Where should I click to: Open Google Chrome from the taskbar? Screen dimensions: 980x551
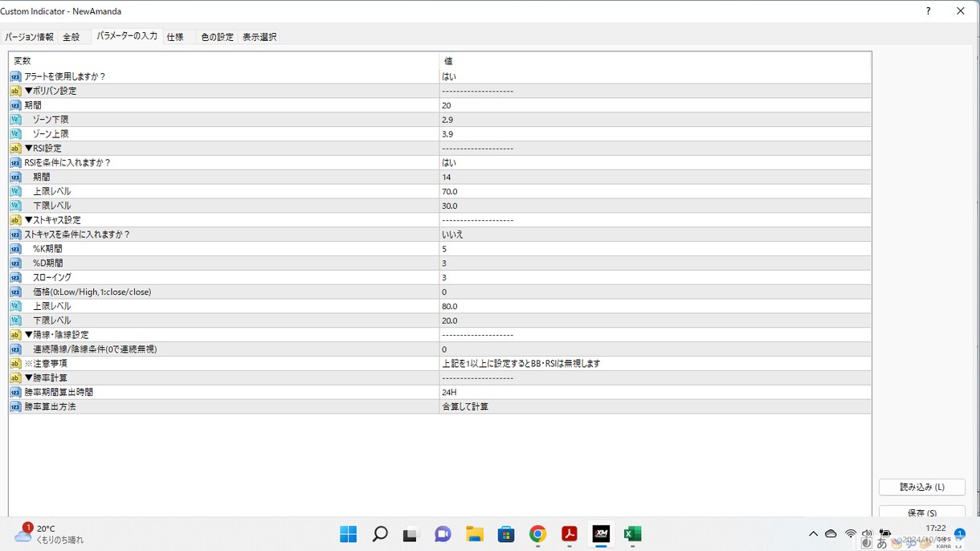(x=537, y=534)
